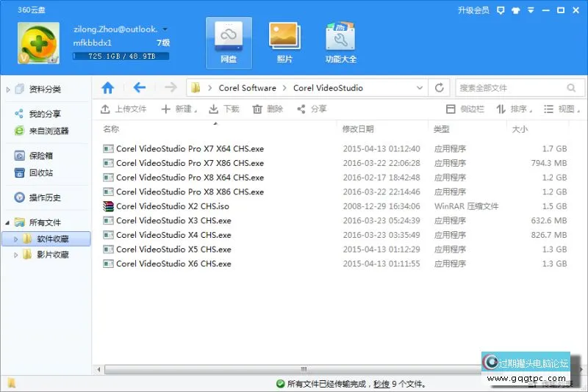The width and height of the screenshot is (588, 392).
Task: Navigate back with the left arrow
Action: point(140,87)
